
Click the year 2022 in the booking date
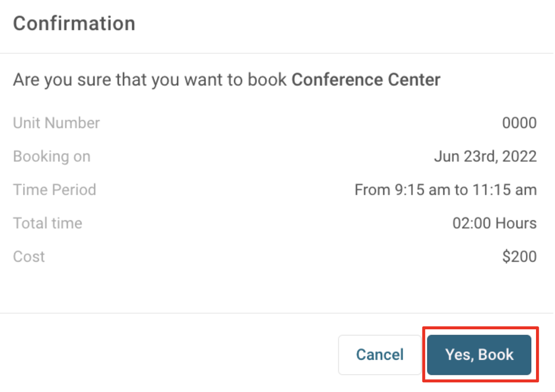pos(520,156)
